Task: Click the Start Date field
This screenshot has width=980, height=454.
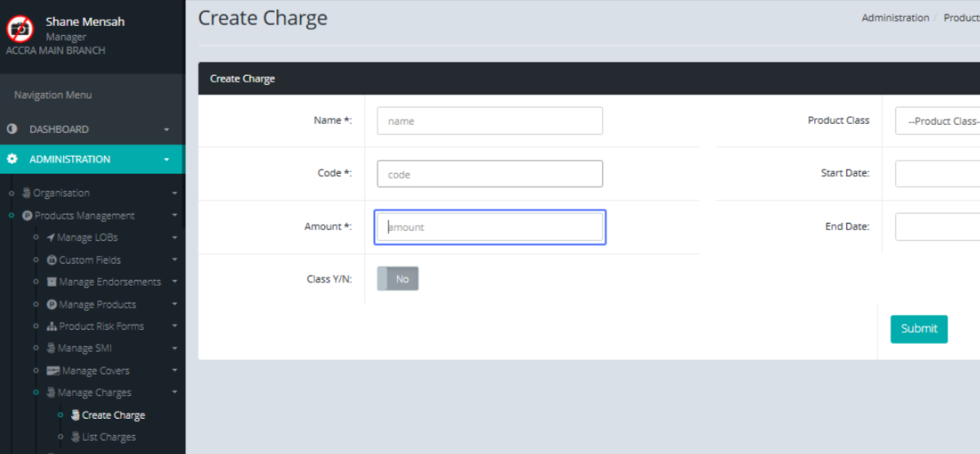Action: pos(938,174)
